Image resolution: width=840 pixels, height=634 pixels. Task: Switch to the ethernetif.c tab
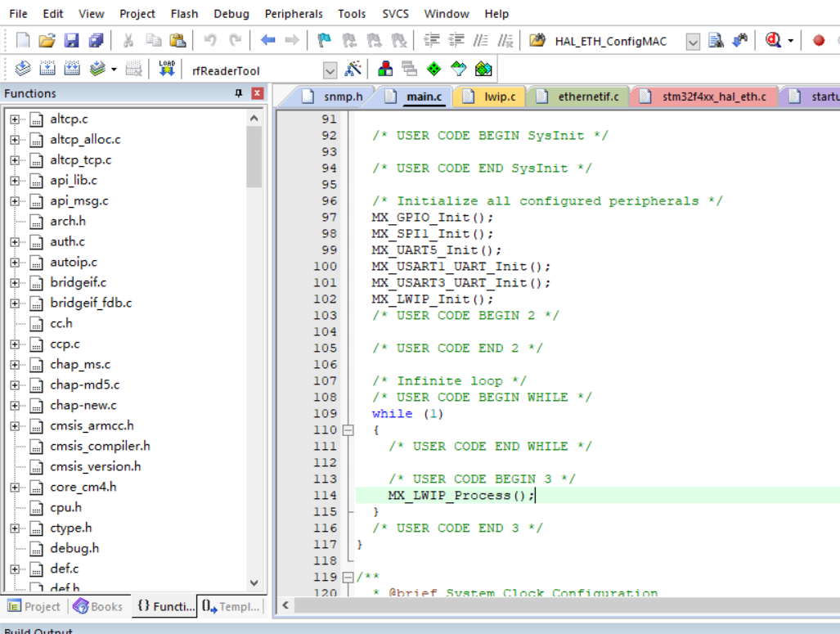(577, 96)
